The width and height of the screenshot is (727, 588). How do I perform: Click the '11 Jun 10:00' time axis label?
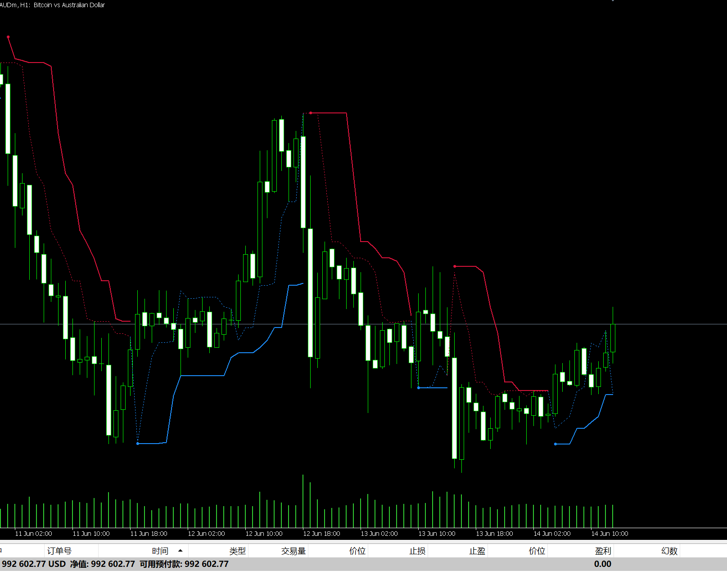(91, 534)
